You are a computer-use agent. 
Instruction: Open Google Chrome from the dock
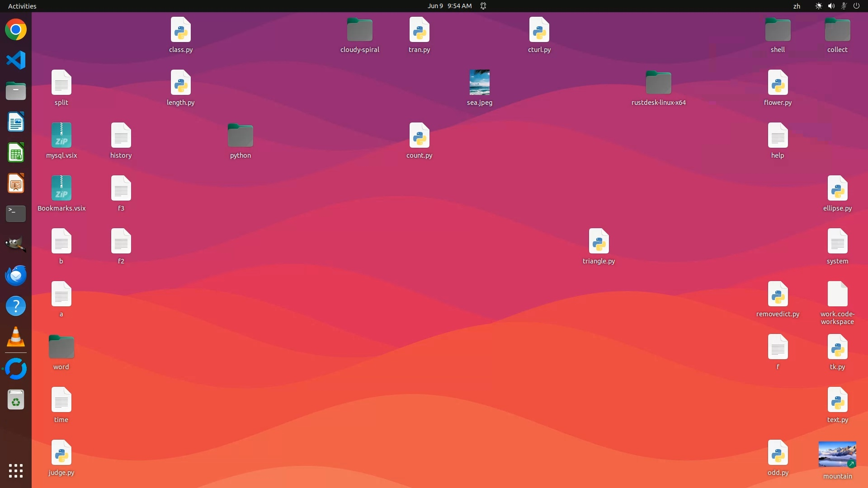click(x=16, y=30)
